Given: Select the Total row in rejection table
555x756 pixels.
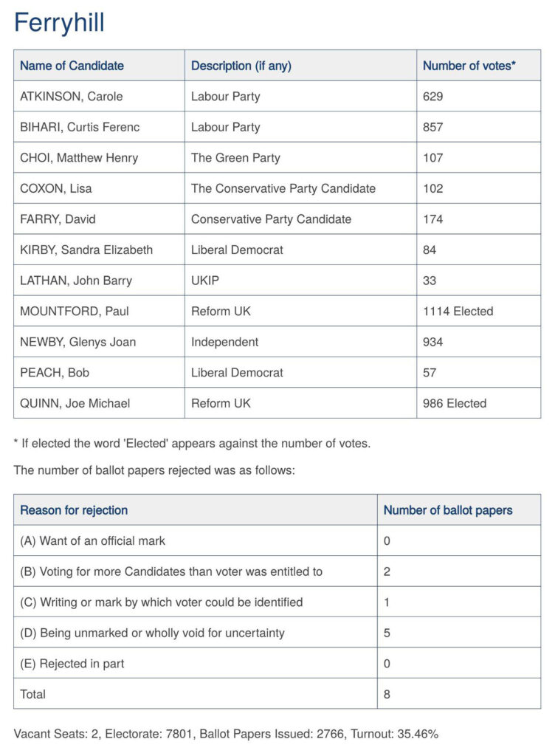Looking at the screenshot, I should coord(277,694).
